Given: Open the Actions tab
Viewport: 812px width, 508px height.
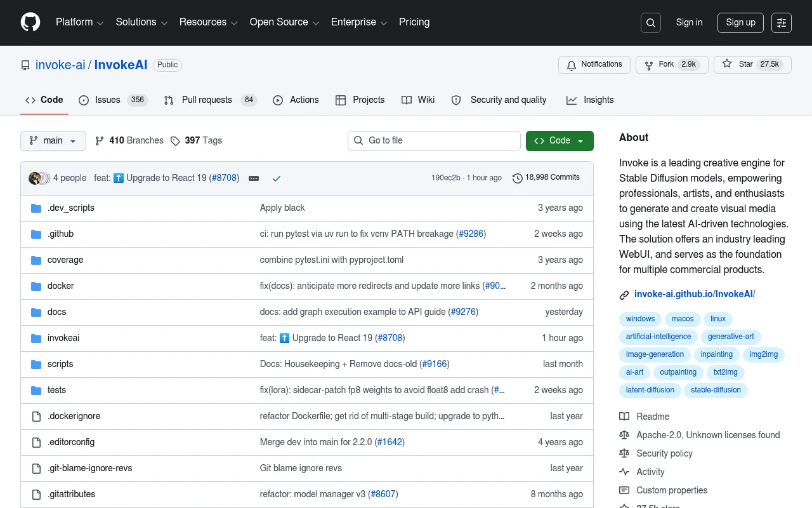Looking at the screenshot, I should click(296, 100).
